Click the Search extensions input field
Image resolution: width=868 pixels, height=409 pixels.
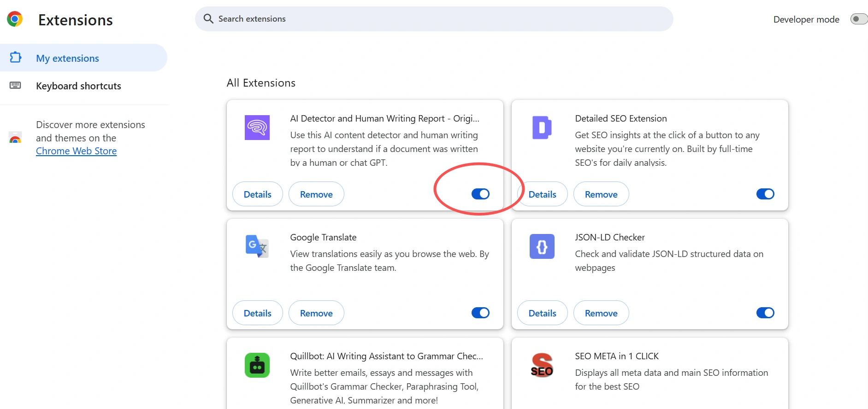(x=434, y=19)
